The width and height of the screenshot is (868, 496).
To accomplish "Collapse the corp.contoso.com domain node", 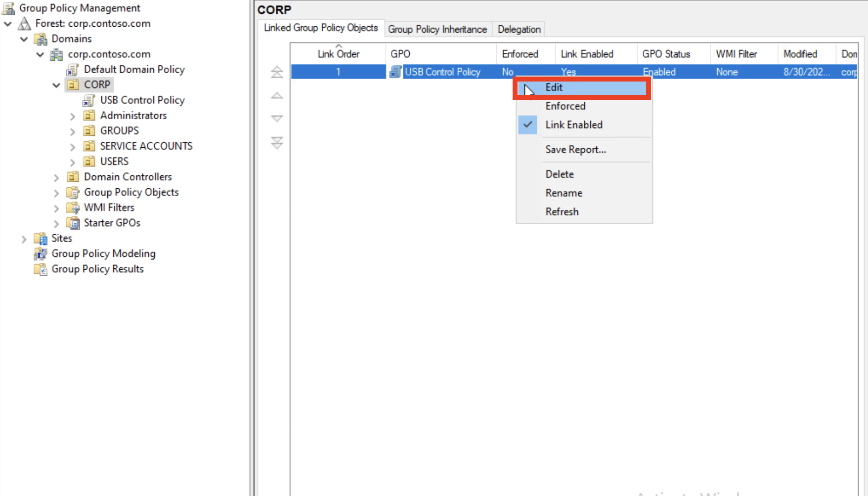I will (41, 54).
